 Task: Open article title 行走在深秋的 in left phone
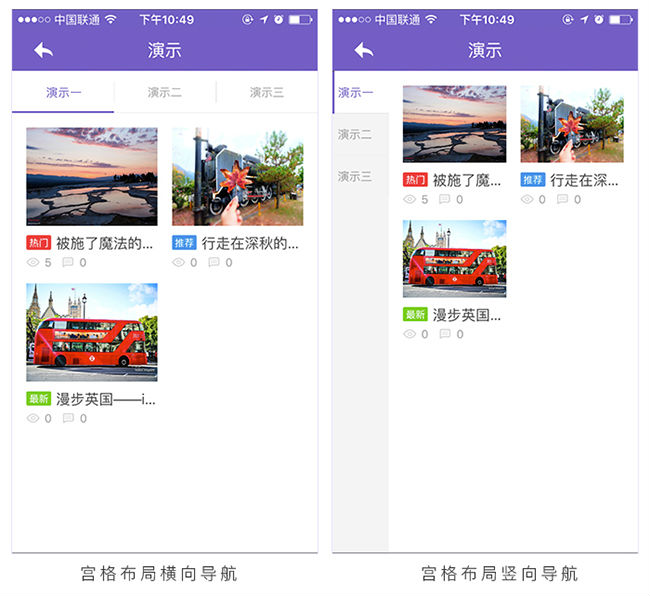click(250, 243)
